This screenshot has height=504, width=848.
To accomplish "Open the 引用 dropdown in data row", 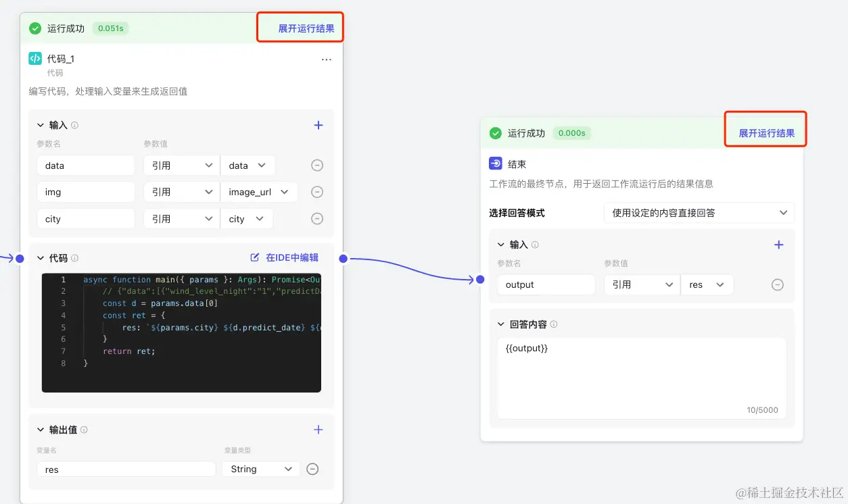I will tap(181, 166).
